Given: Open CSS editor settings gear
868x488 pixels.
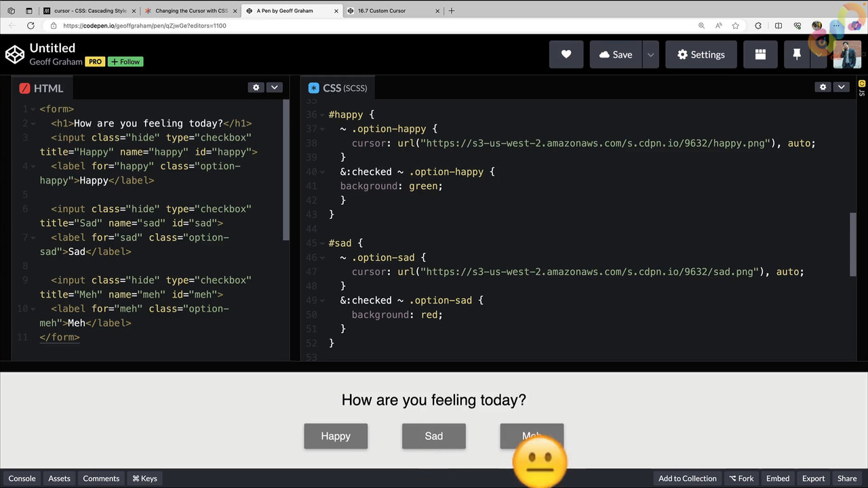Looking at the screenshot, I should tap(823, 87).
